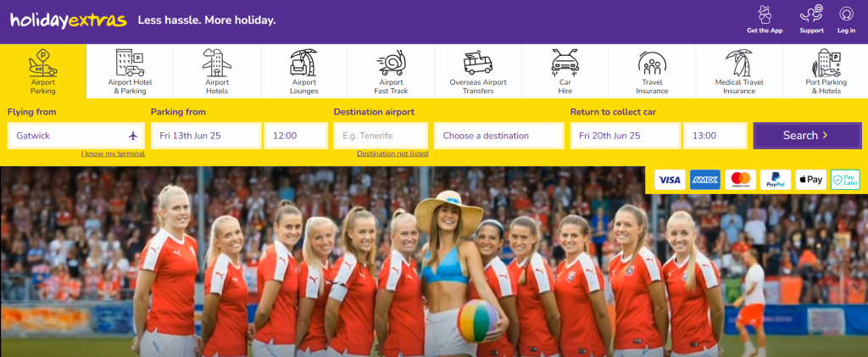This screenshot has width=868, height=357.
Task: Open the 12:00 parking time dropdown
Action: 296,136
